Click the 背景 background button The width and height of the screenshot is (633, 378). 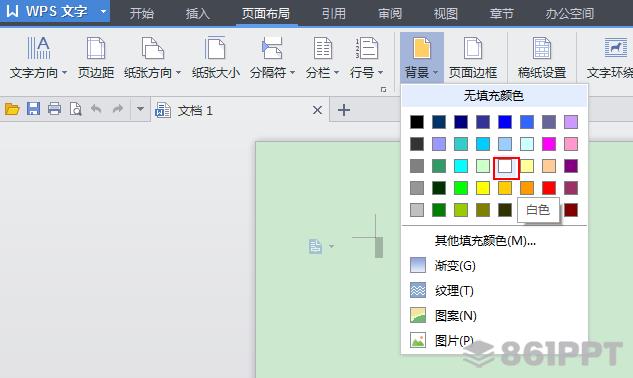[421, 57]
